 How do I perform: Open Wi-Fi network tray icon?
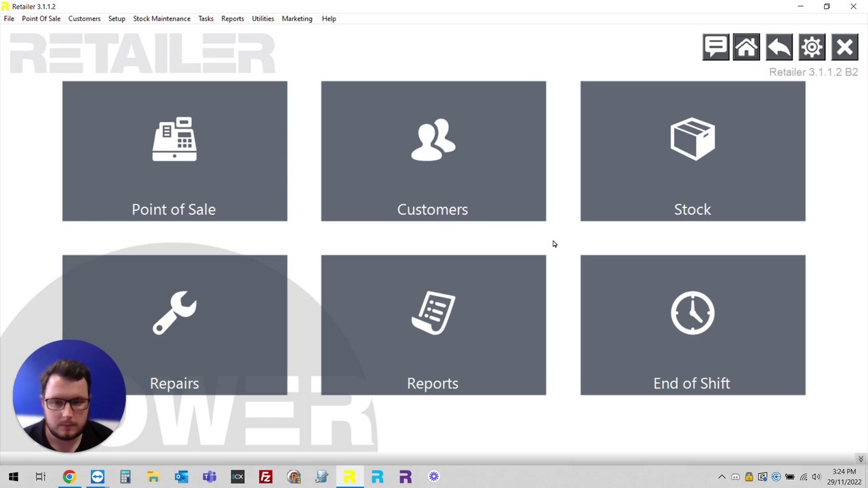[804, 476]
